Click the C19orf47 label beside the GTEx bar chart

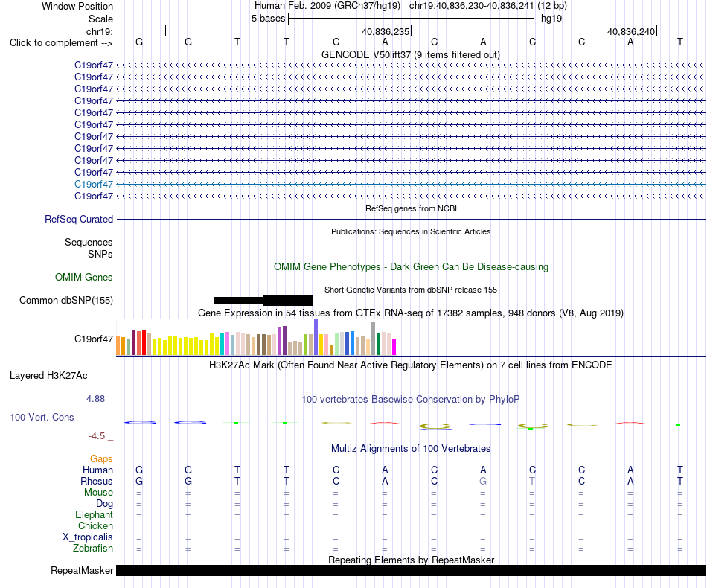(94, 339)
